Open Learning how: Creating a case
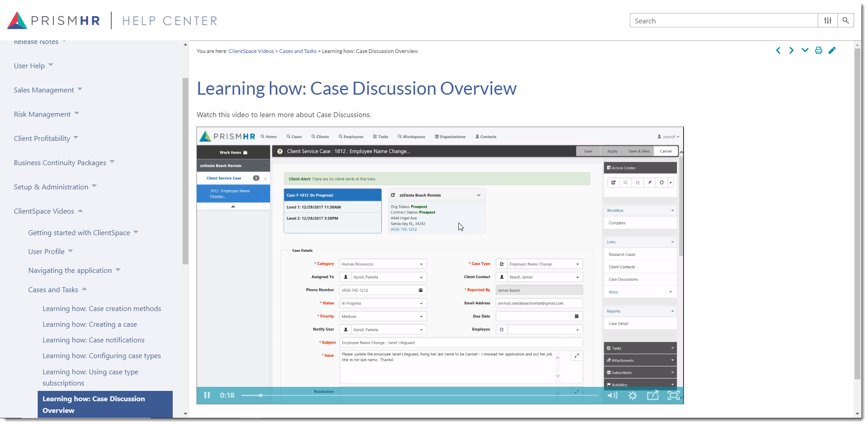This screenshot has height=425, width=868. pyautogui.click(x=90, y=324)
